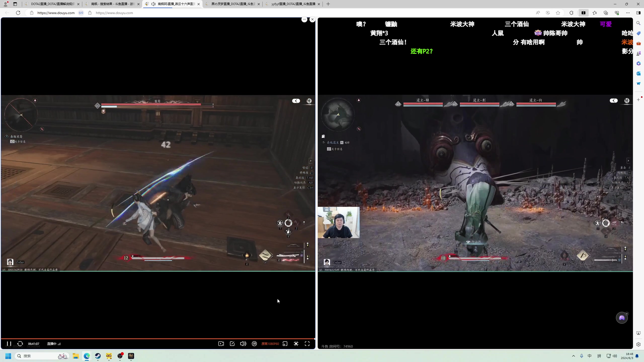Open sidebar Search

(638, 23)
